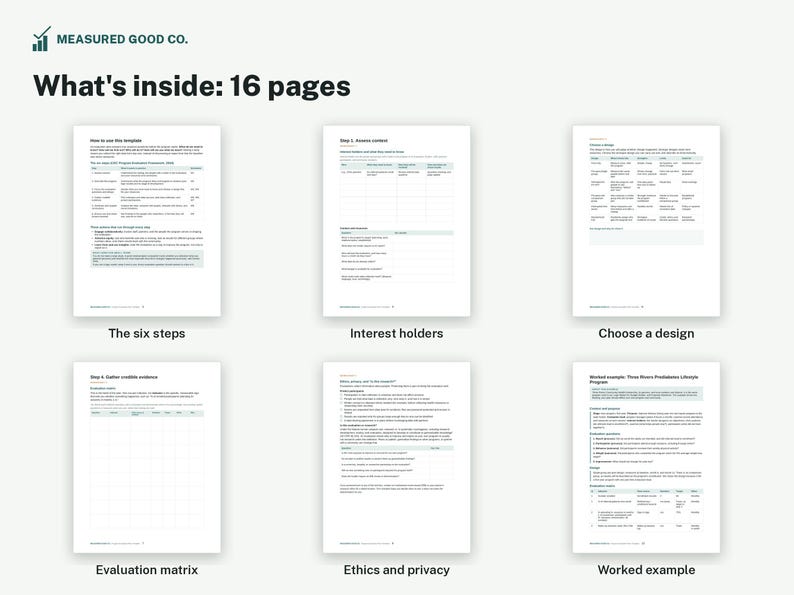Open the Choose a design page thumbnail
Image resolution: width=794 pixels, height=595 pixels.
[646, 221]
